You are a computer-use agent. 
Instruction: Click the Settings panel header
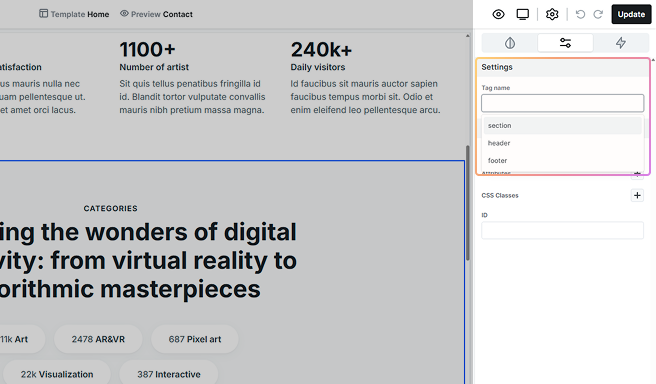tap(563, 67)
